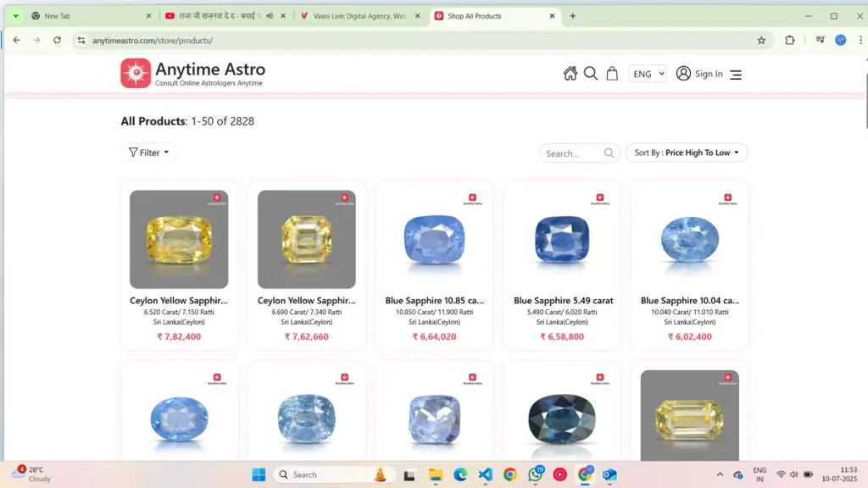Click the header search magnifier icon
868x488 pixels.
coord(591,74)
